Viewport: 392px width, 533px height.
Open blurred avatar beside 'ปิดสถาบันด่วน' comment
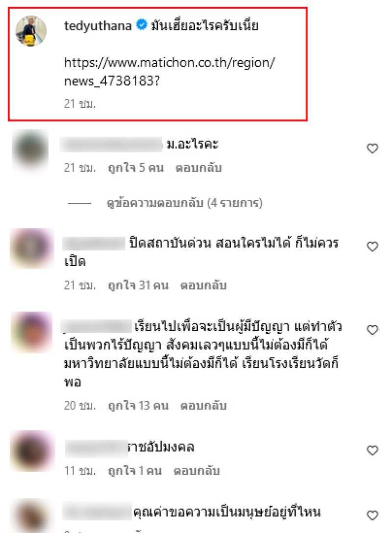(x=32, y=248)
